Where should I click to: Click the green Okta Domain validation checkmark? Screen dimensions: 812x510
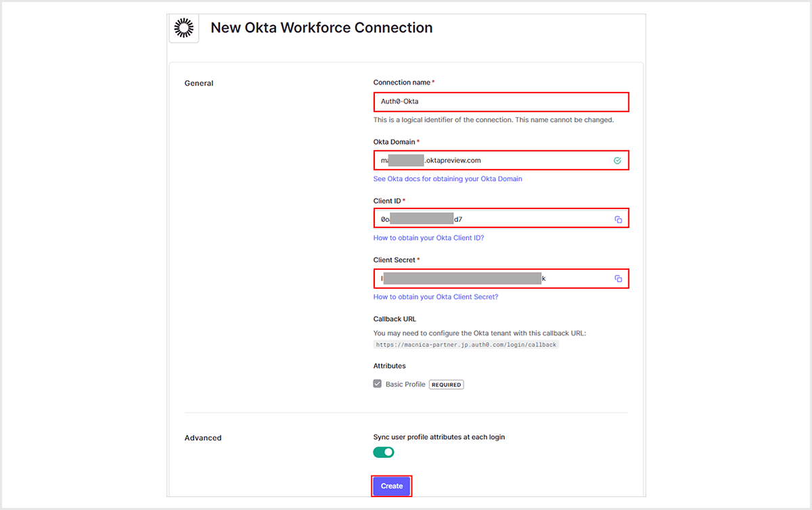617,161
